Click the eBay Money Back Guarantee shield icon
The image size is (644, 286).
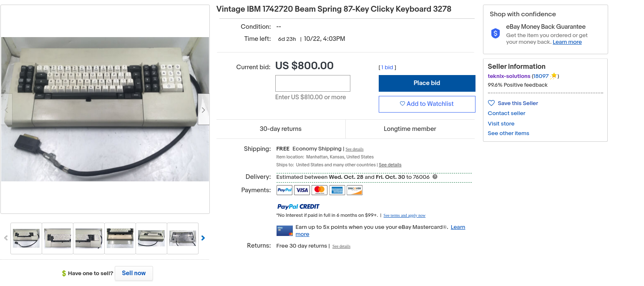(x=495, y=33)
